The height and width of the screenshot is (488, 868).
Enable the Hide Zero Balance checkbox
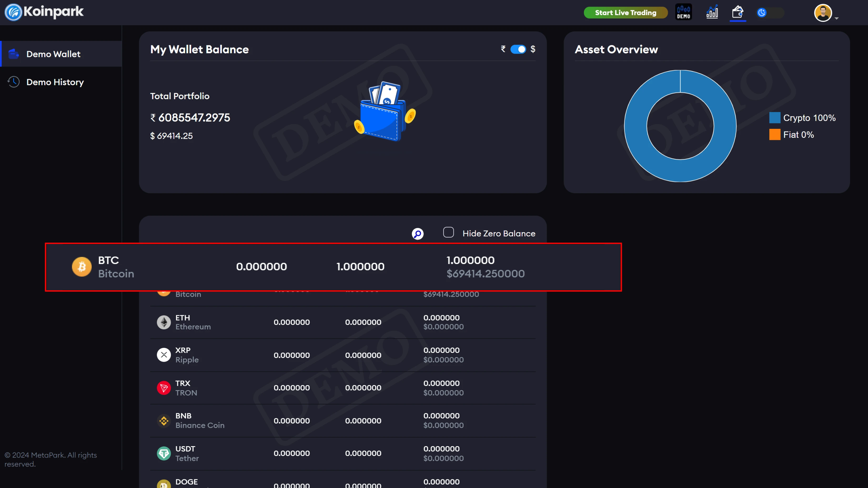(x=448, y=232)
